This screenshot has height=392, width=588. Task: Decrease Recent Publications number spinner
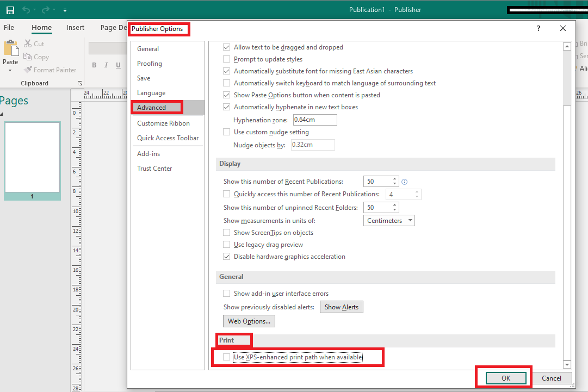click(394, 184)
